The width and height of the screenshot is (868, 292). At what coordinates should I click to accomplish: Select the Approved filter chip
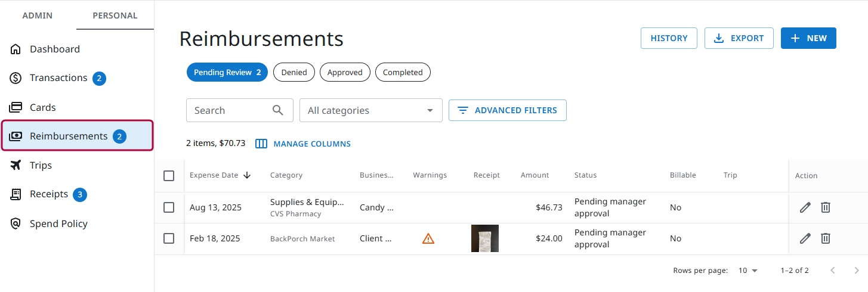point(345,72)
